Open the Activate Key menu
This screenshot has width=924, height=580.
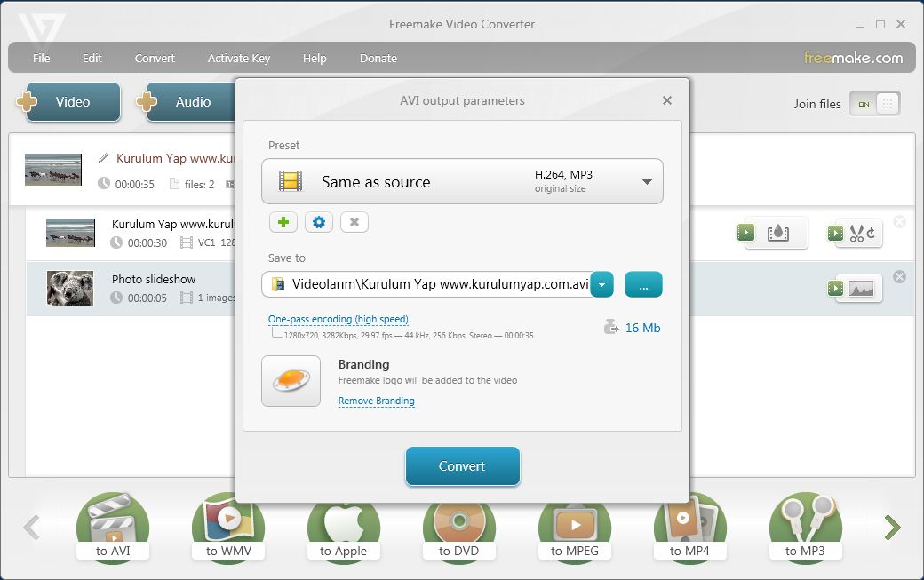[239, 59]
